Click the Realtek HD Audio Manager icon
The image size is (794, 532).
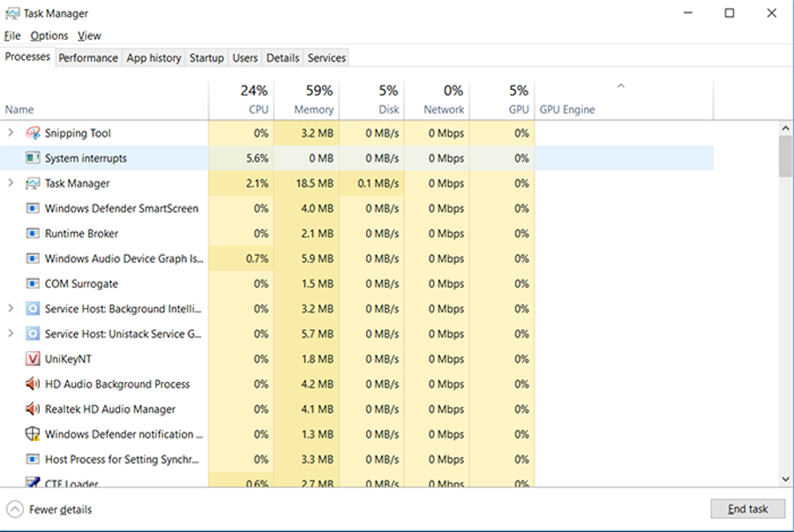[x=33, y=409]
